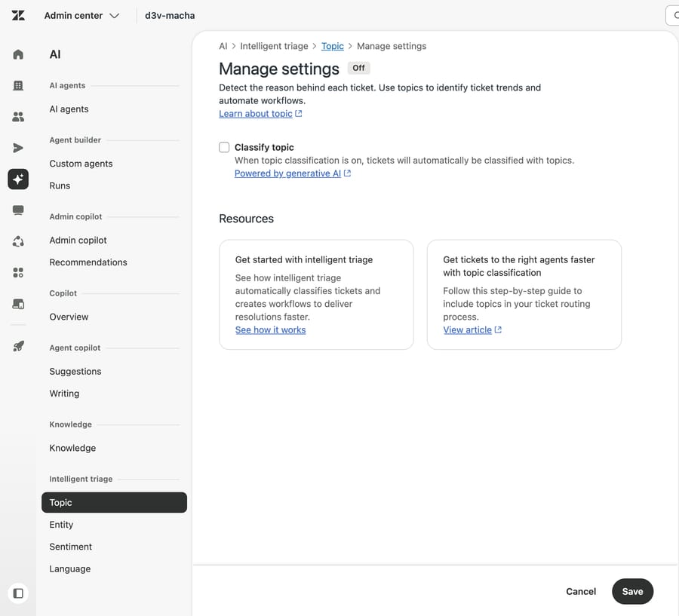Open the Admin center dropdown chevron

coord(115,16)
